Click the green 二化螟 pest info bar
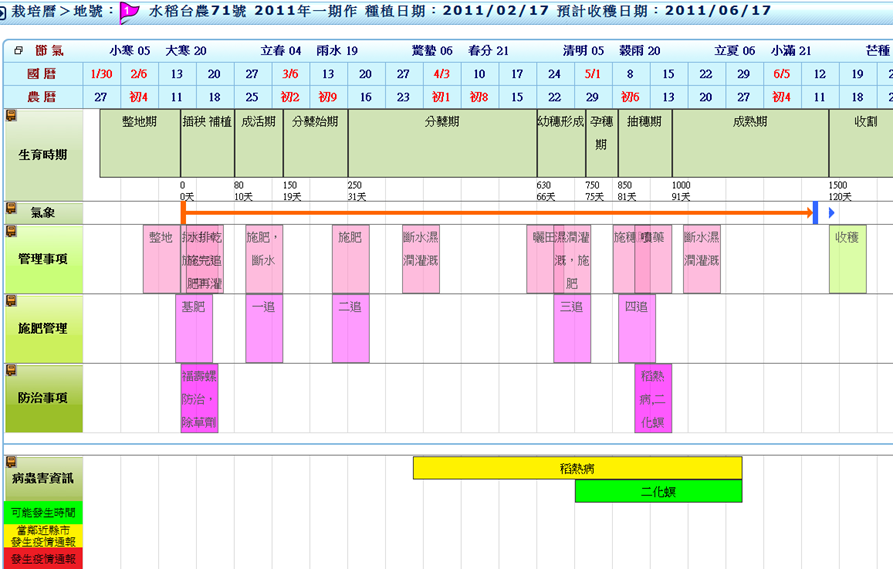The height and width of the screenshot is (569, 895). coord(659,491)
